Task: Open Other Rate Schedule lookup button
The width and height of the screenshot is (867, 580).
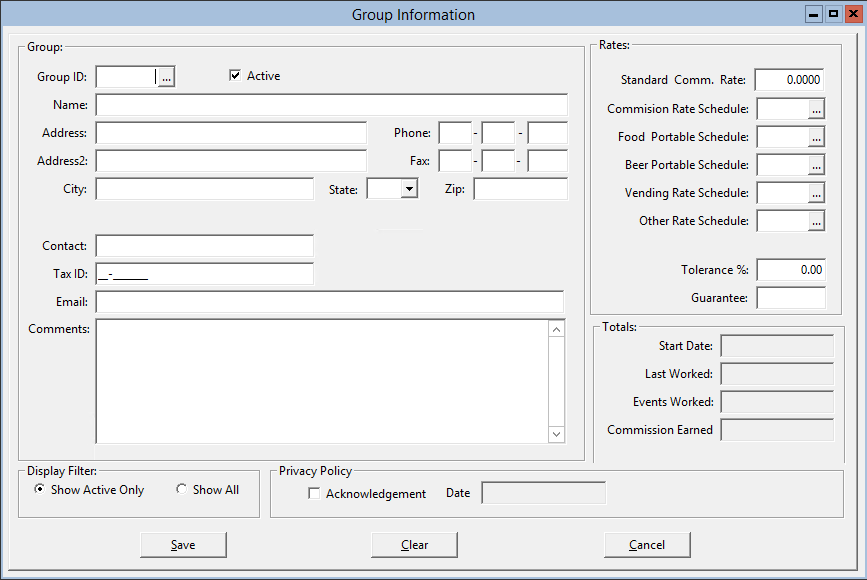Action: (x=816, y=221)
